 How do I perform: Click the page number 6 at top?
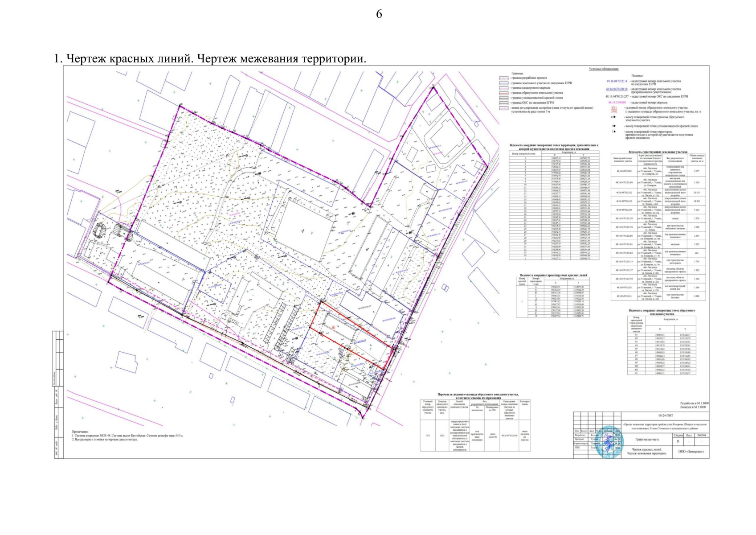click(379, 14)
